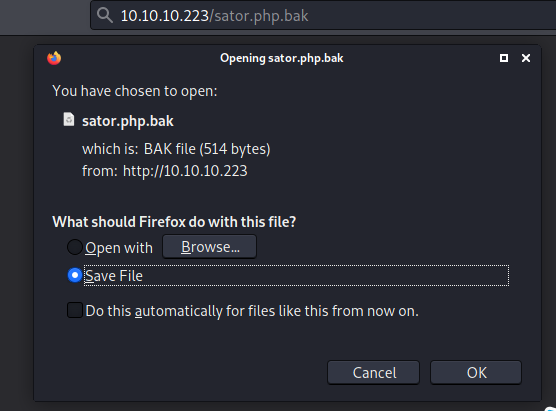556x411 pixels.
Task: Maximize the Opening sator.php.bak dialog
Action: coord(504,58)
